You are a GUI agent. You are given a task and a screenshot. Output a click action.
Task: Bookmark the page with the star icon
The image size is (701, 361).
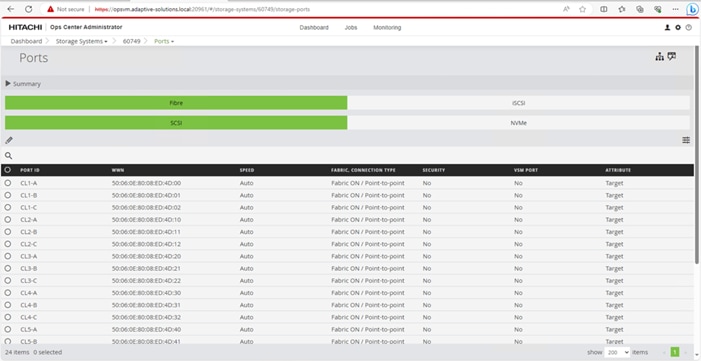(x=582, y=9)
